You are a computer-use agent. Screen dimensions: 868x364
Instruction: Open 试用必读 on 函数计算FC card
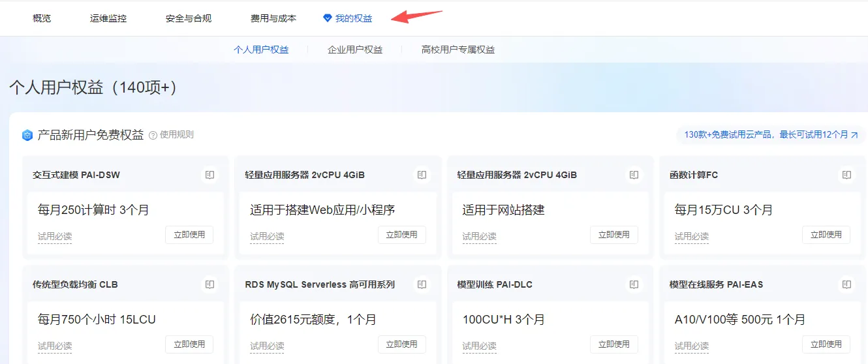click(692, 236)
